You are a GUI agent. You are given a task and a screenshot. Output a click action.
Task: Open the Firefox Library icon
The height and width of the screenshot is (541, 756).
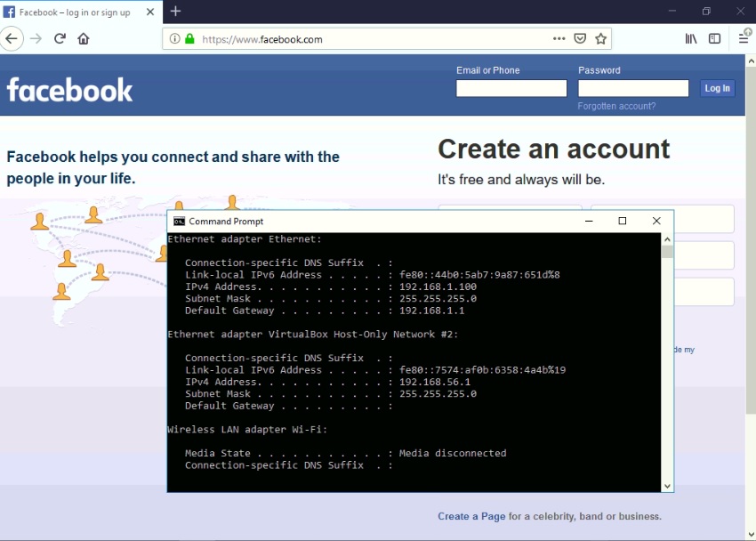(691, 38)
